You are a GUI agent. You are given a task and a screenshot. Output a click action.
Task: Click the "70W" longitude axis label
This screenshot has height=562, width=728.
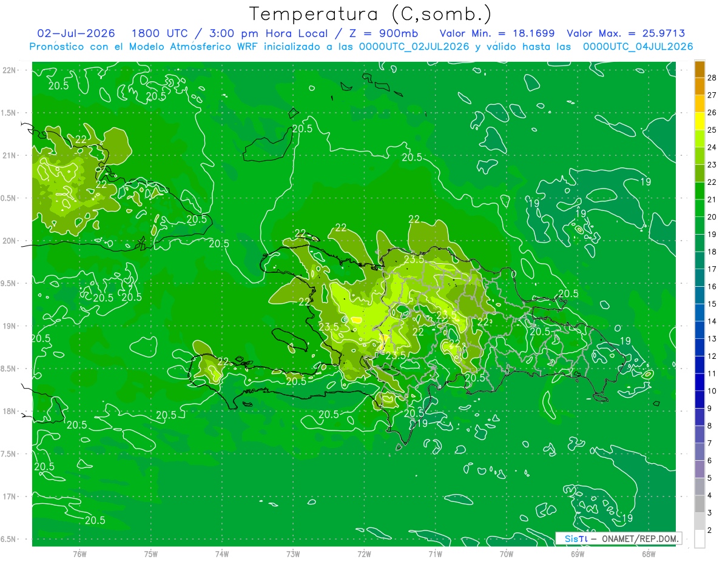tap(507, 554)
